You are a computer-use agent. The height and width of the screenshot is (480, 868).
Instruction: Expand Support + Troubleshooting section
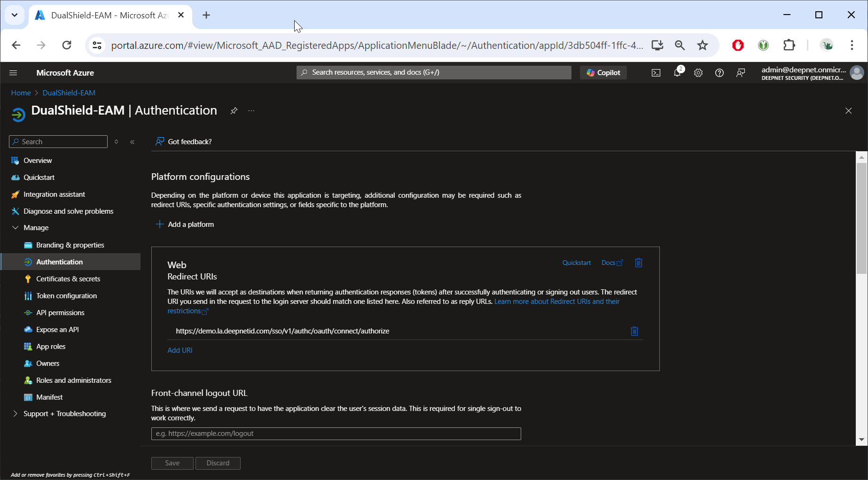[x=16, y=414]
